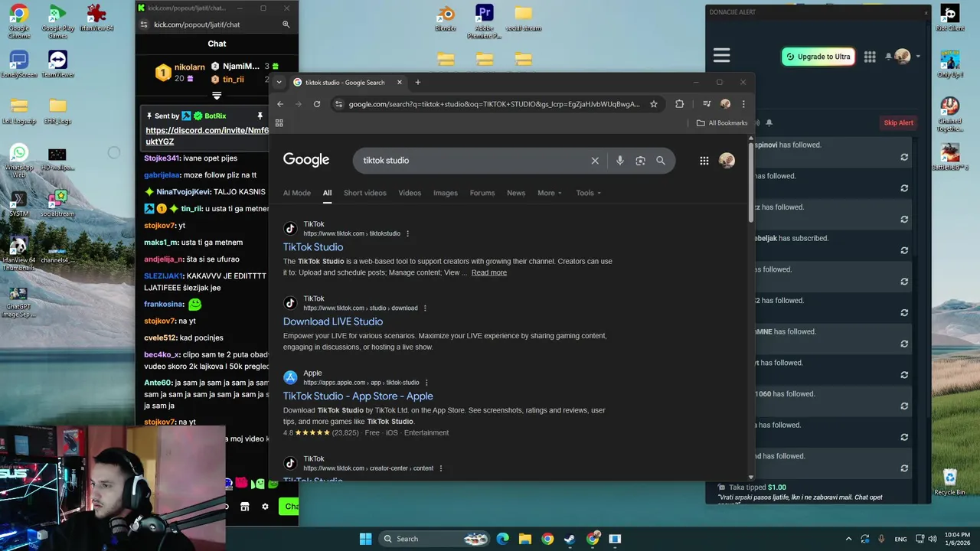Open the apps grid in Donacije Alert
Screen dimensions: 980x551
[870, 57]
